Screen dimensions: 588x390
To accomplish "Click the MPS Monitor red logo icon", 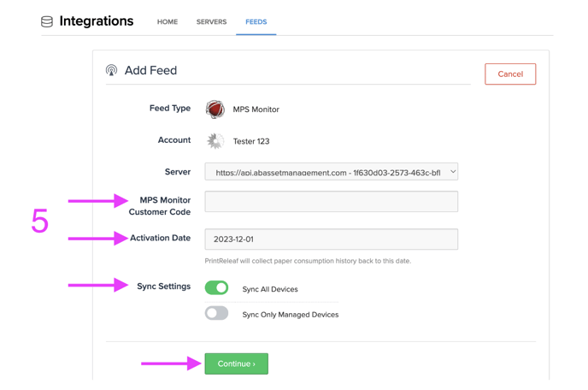I will click(215, 109).
